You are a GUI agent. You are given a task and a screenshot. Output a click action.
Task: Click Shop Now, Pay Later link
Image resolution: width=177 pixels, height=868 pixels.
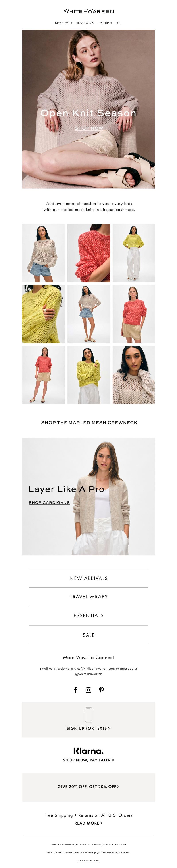tap(88, 760)
